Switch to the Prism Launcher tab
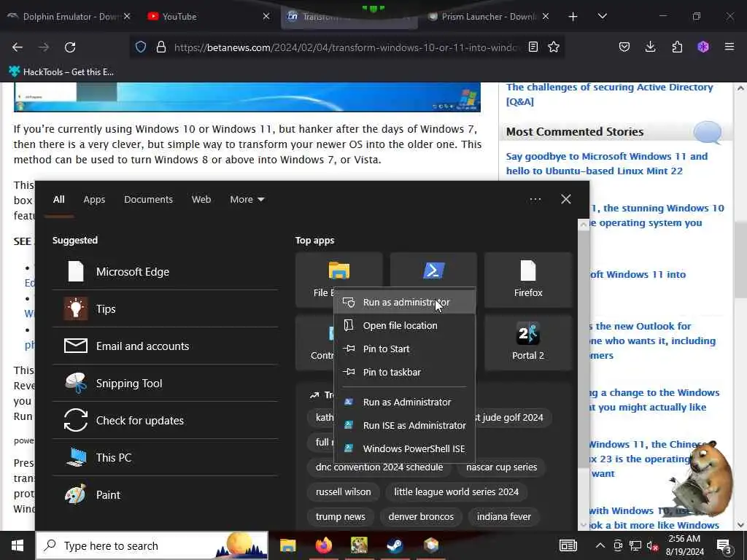 (x=488, y=17)
